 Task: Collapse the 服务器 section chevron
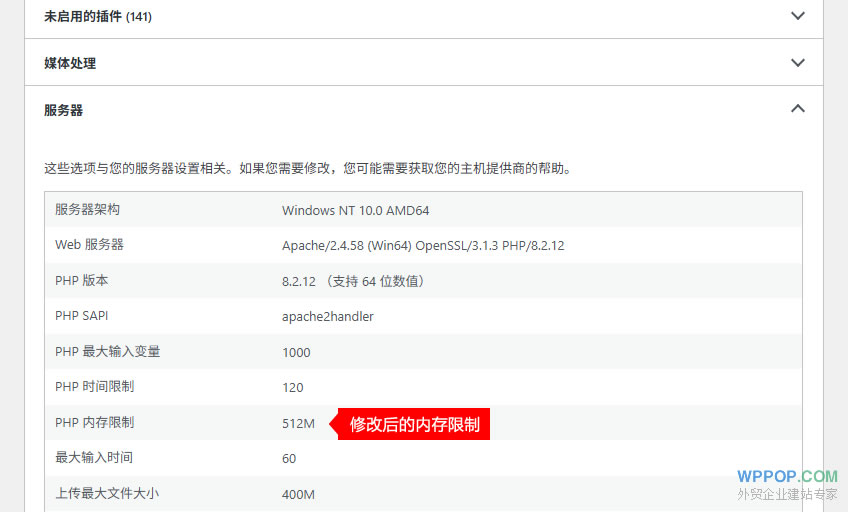coord(797,109)
